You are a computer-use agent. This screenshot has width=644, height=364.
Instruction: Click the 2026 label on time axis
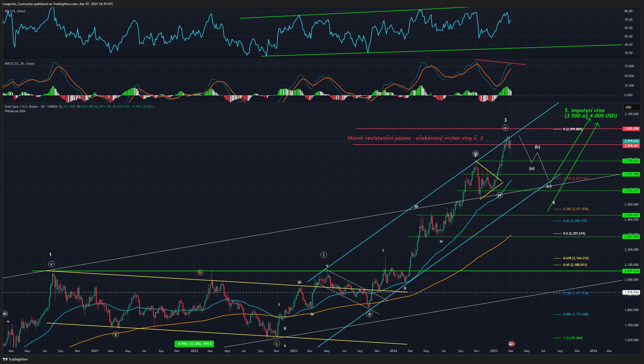[593, 351]
